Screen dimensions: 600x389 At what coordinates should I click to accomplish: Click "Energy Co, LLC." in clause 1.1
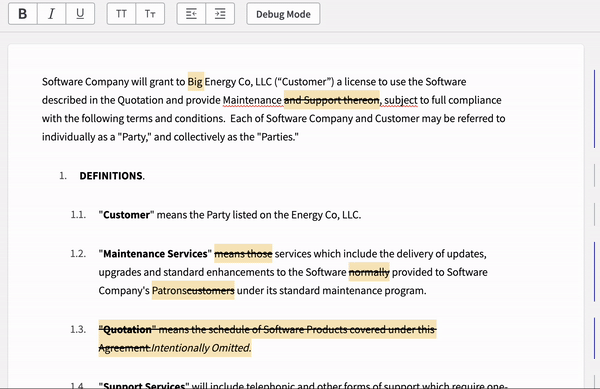point(326,215)
